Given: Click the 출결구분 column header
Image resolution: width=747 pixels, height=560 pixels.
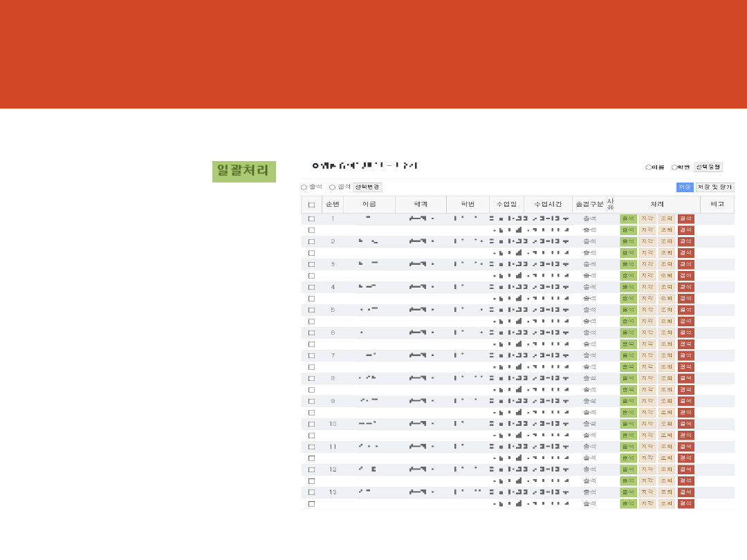Looking at the screenshot, I should coord(589,205).
